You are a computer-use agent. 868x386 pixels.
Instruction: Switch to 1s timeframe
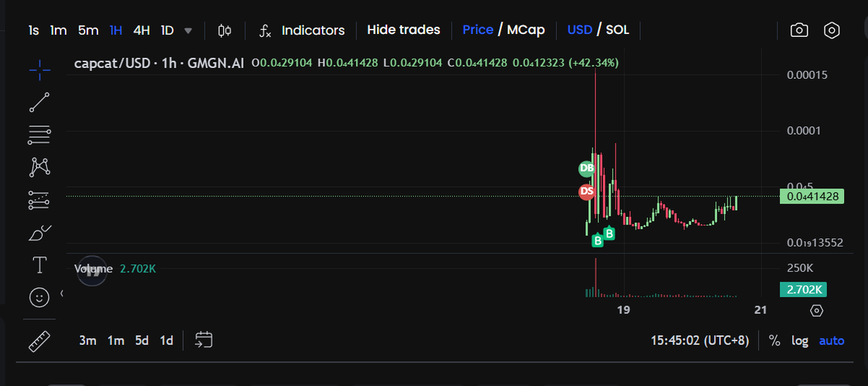[33, 30]
